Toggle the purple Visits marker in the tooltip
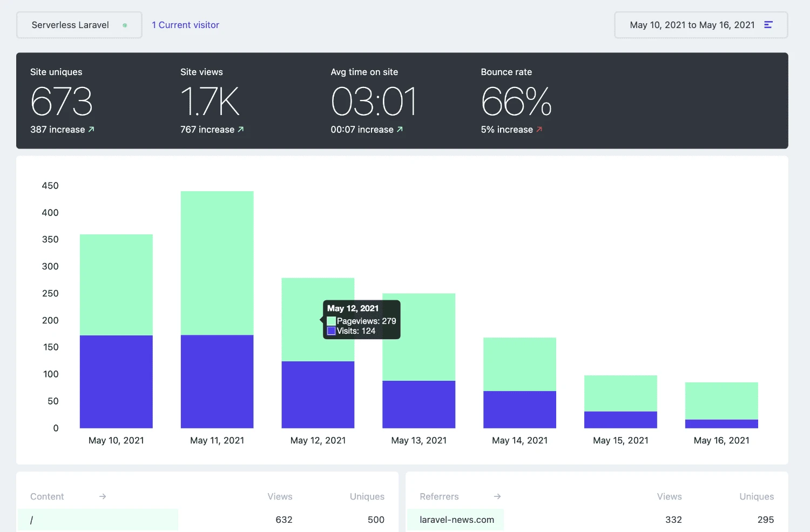The height and width of the screenshot is (532, 810). 331,331
